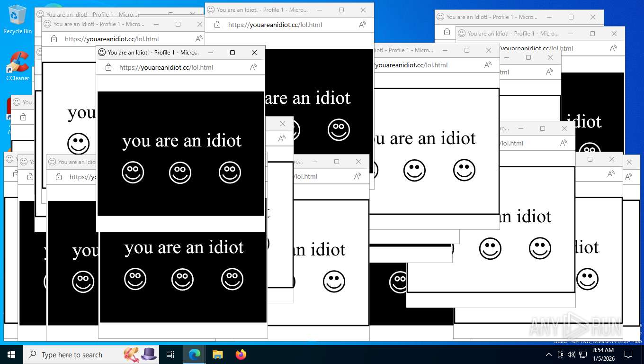Open the notification center
644x364 pixels.
(x=628, y=355)
